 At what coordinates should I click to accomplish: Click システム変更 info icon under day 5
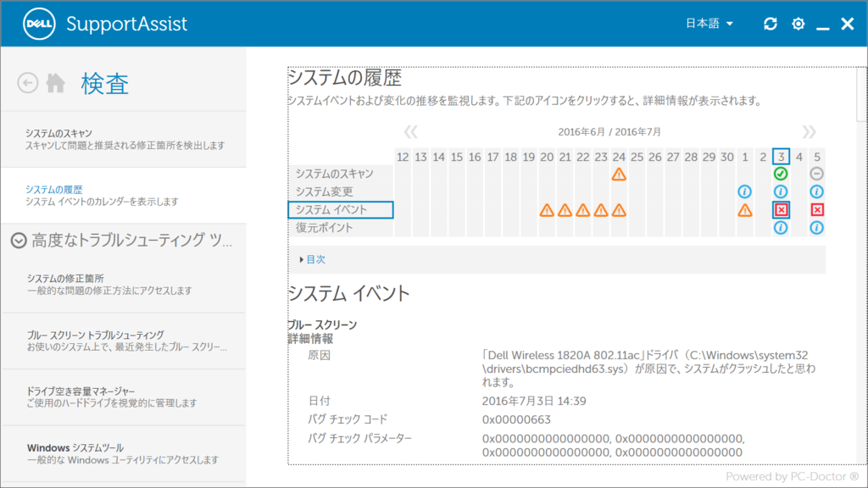coord(816,191)
